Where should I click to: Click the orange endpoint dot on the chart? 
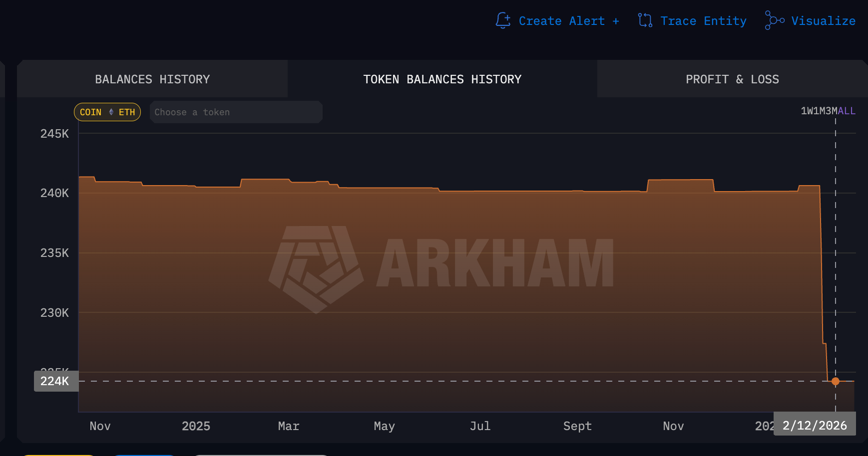[x=836, y=382]
